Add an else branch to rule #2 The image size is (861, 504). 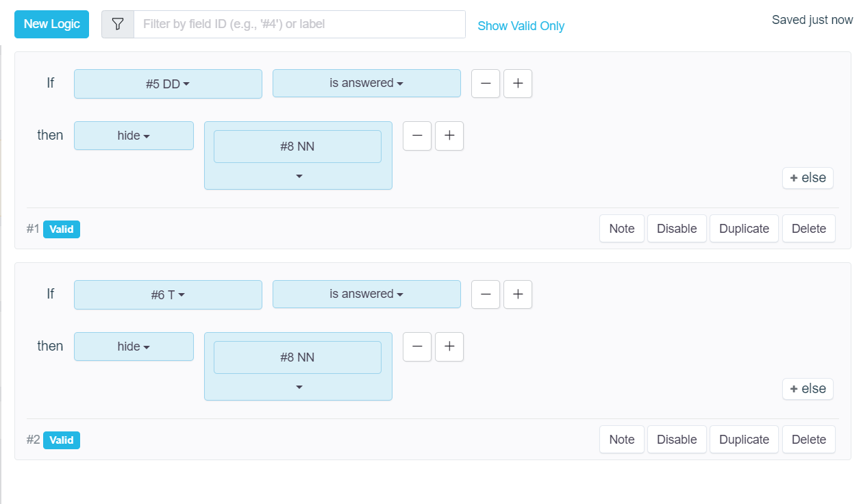[x=808, y=389]
